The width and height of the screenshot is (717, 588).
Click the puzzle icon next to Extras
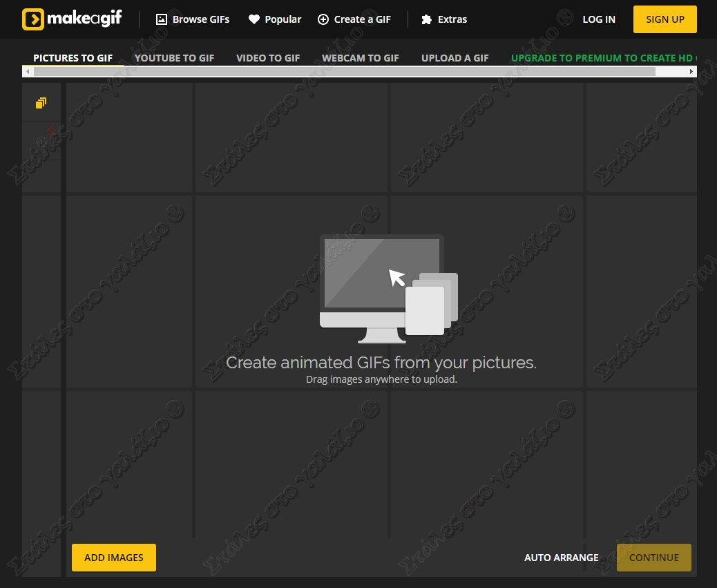coord(426,19)
